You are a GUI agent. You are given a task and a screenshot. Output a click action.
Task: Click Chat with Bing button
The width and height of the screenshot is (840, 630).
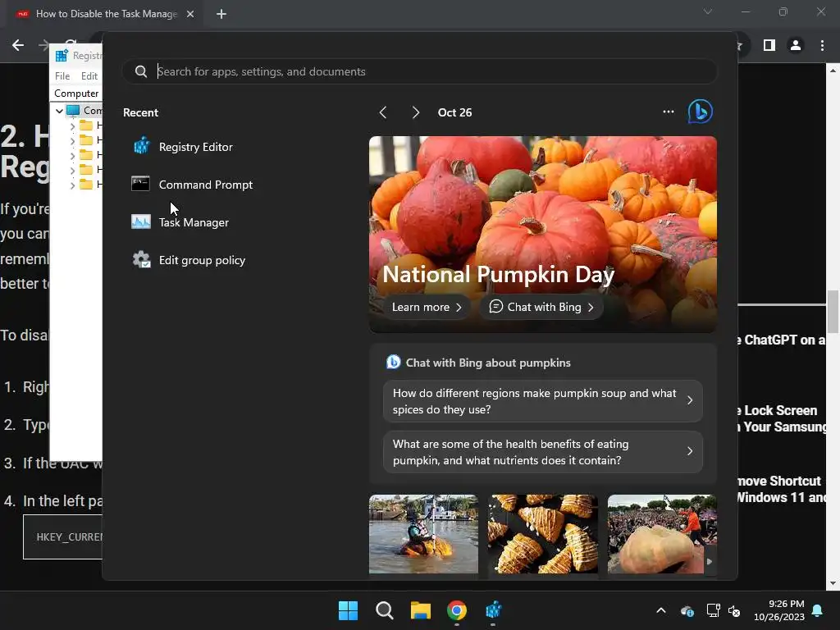point(541,308)
